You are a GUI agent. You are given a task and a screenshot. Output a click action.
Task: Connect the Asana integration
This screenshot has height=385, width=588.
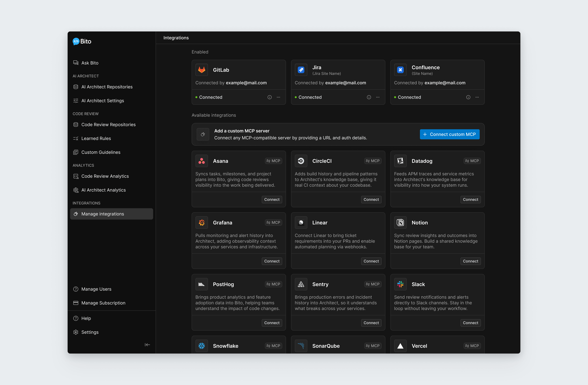(x=272, y=200)
